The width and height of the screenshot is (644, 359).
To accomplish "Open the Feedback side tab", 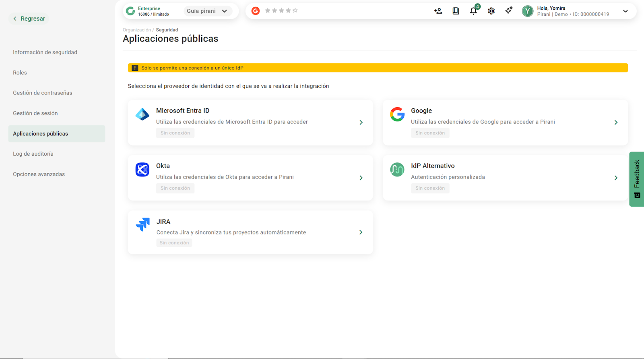I will (x=637, y=179).
